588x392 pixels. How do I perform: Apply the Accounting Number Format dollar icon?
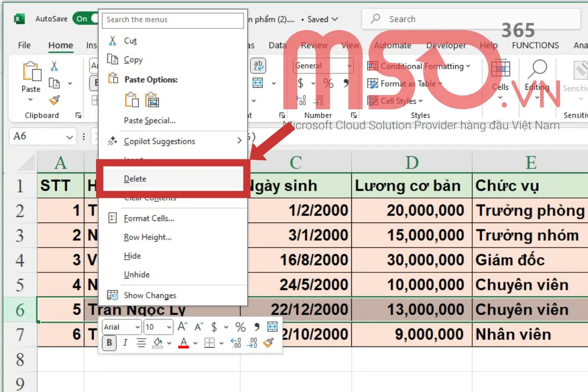click(214, 327)
